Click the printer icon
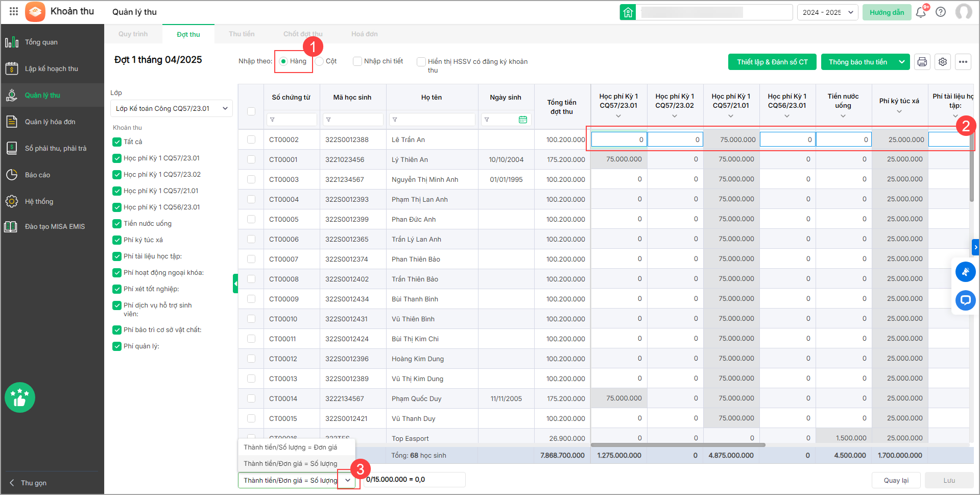This screenshot has width=980, height=495. pyautogui.click(x=922, y=62)
